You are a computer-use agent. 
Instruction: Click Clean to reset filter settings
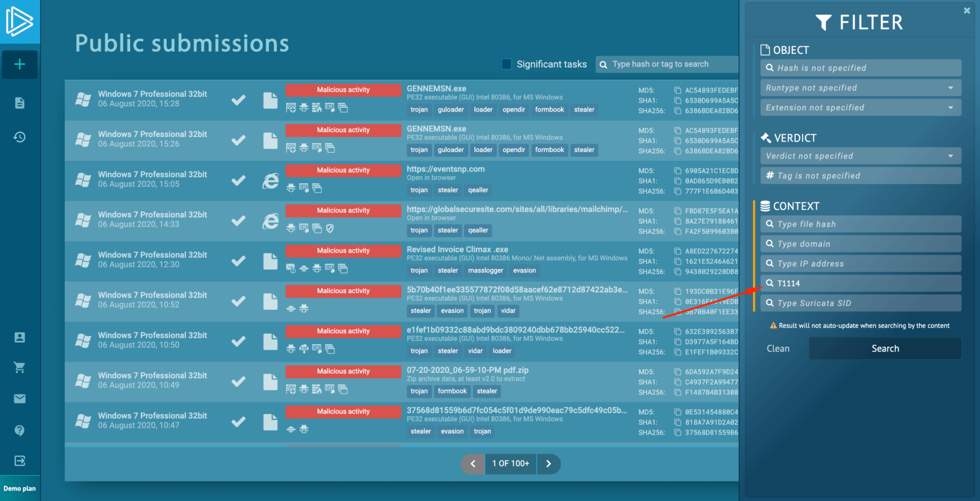click(778, 348)
